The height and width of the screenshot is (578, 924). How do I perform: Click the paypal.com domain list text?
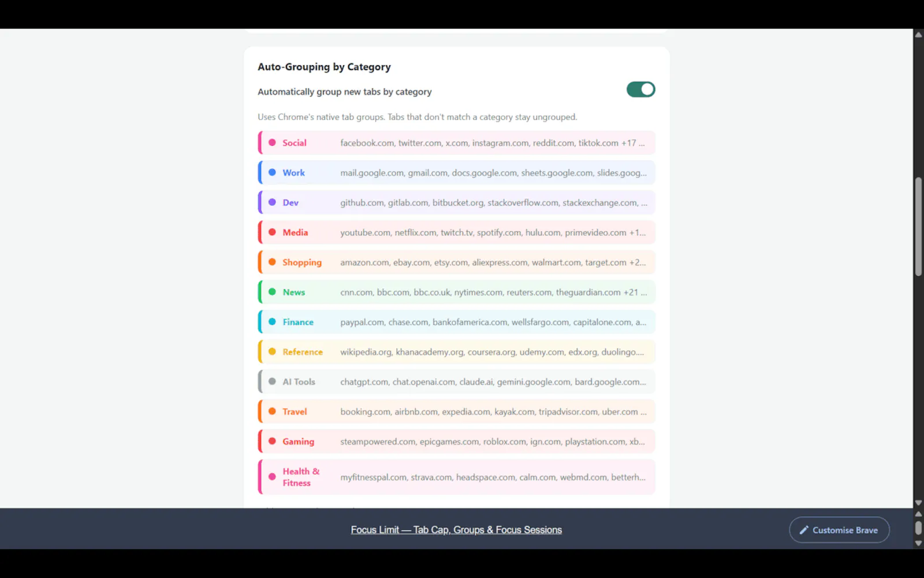click(493, 322)
